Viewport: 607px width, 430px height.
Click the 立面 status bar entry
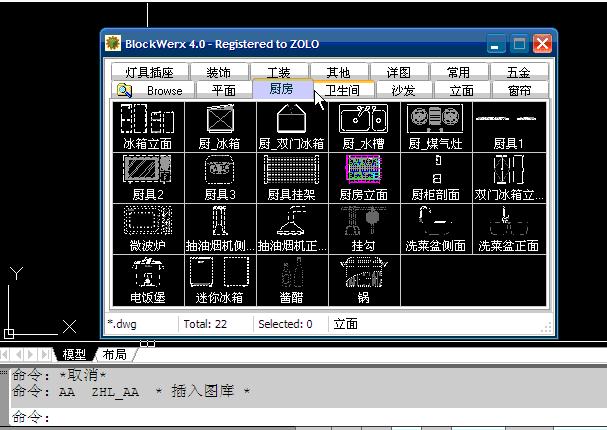tap(346, 324)
